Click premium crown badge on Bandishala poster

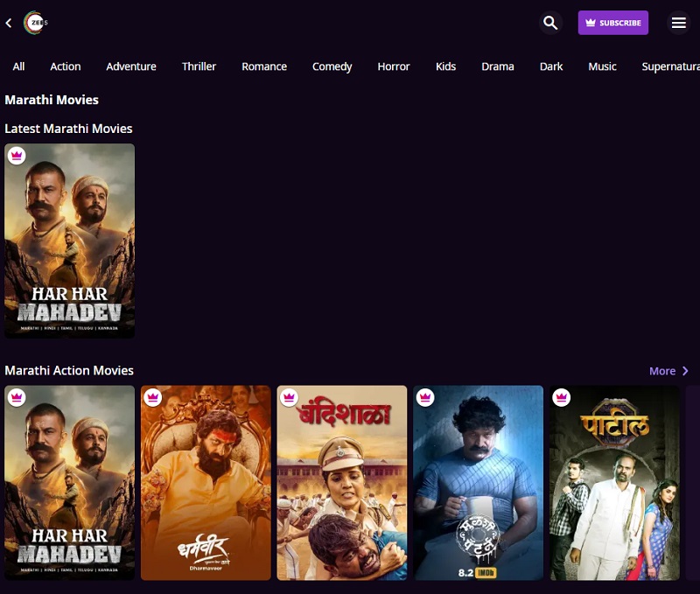290,398
